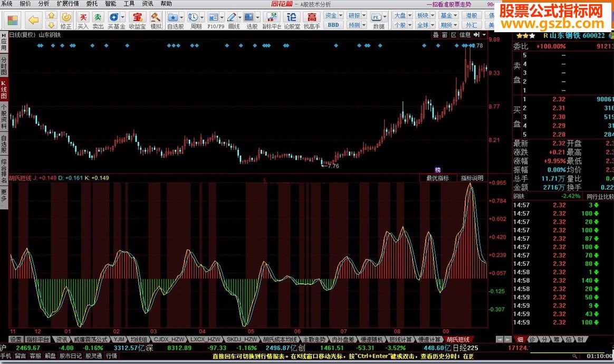Click the colorful home grid icon
The image size is (614, 364).
pyautogui.click(x=13, y=21)
